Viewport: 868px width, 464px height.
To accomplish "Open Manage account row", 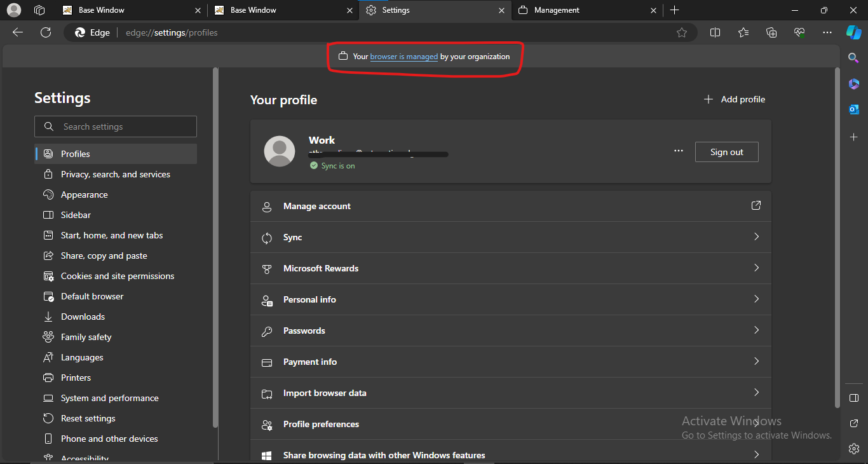I will click(x=511, y=206).
